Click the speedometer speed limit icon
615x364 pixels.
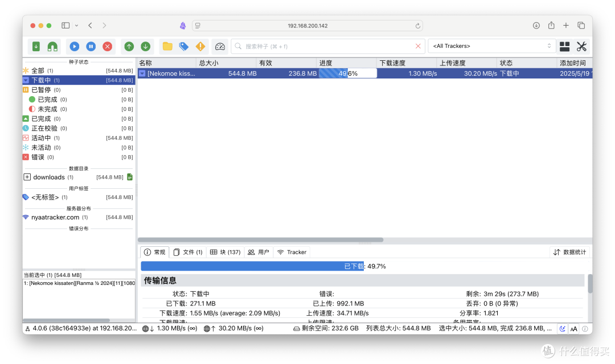(220, 46)
